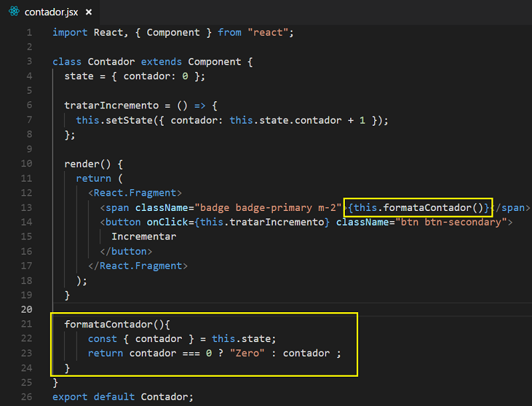This screenshot has height=406, width=532.
Task: Click the opening React.Fragment tag
Action: (135, 193)
